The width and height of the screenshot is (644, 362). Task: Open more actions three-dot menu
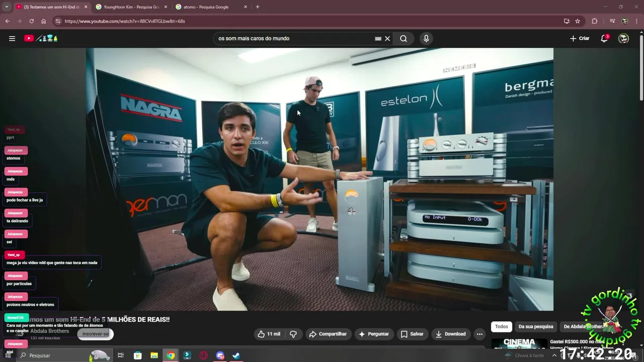click(x=479, y=334)
